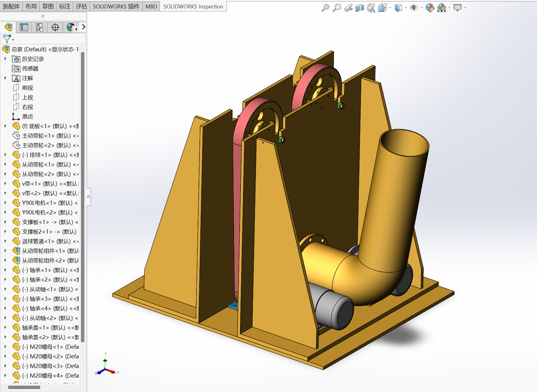Select the Zoom to Area magnifier tool
Viewport: 537px width, 392px height.
(x=337, y=8)
